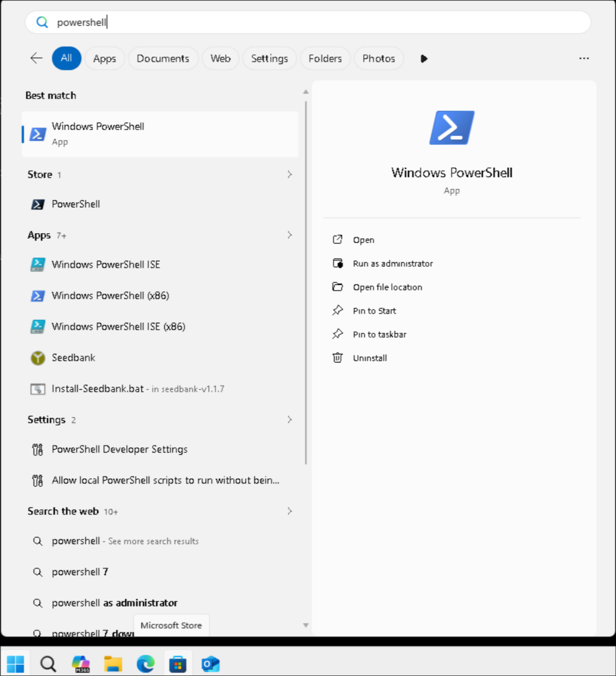Click the Uninstall trash icon
The width and height of the screenshot is (616, 676).
tap(338, 358)
